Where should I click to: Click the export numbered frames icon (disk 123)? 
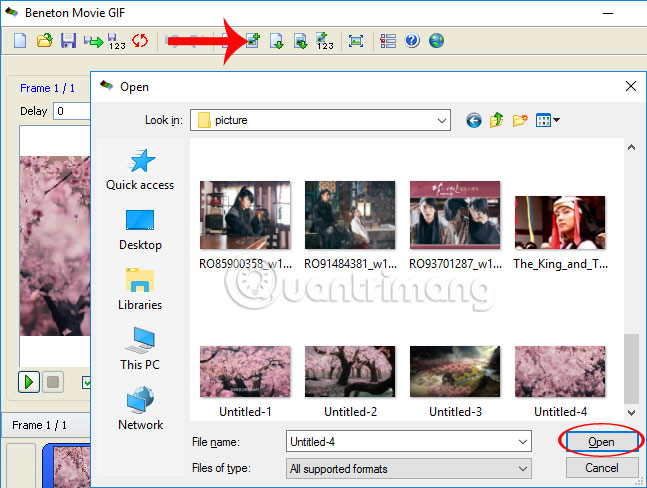(x=117, y=41)
